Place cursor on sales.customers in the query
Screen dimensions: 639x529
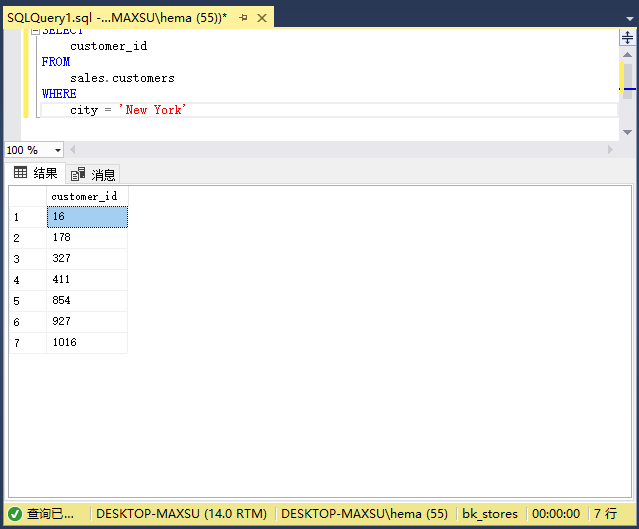122,78
